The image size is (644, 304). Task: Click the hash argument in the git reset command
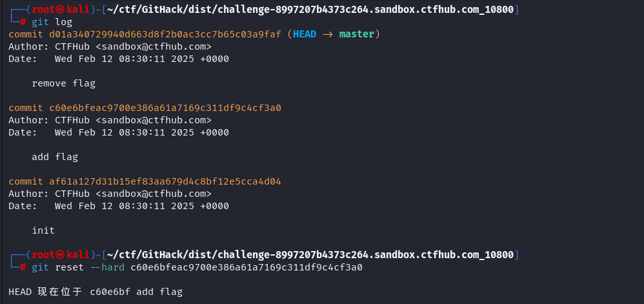coord(247,267)
